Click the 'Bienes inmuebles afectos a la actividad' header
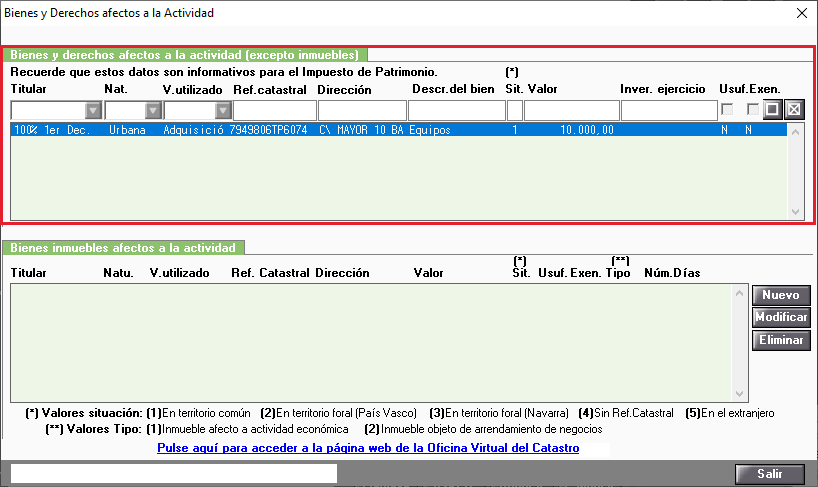 click(123, 248)
